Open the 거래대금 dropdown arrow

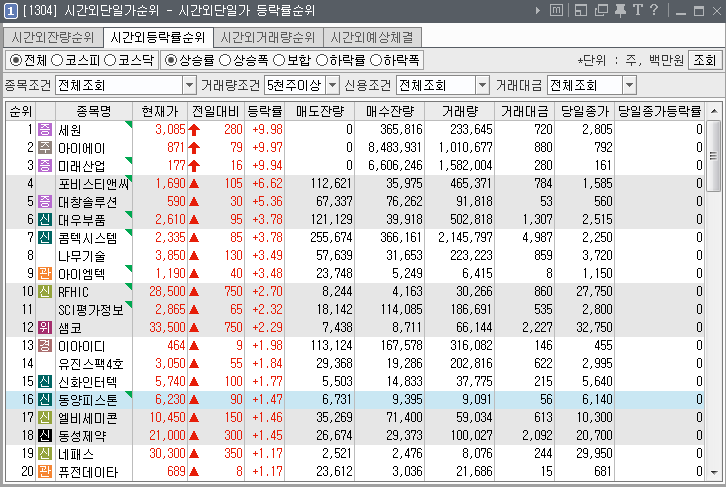pos(629,85)
